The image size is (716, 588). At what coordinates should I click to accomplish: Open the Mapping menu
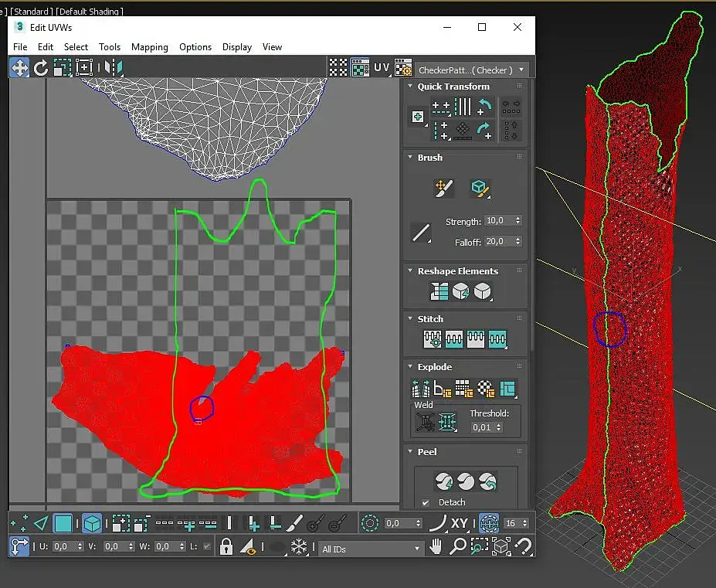(149, 47)
